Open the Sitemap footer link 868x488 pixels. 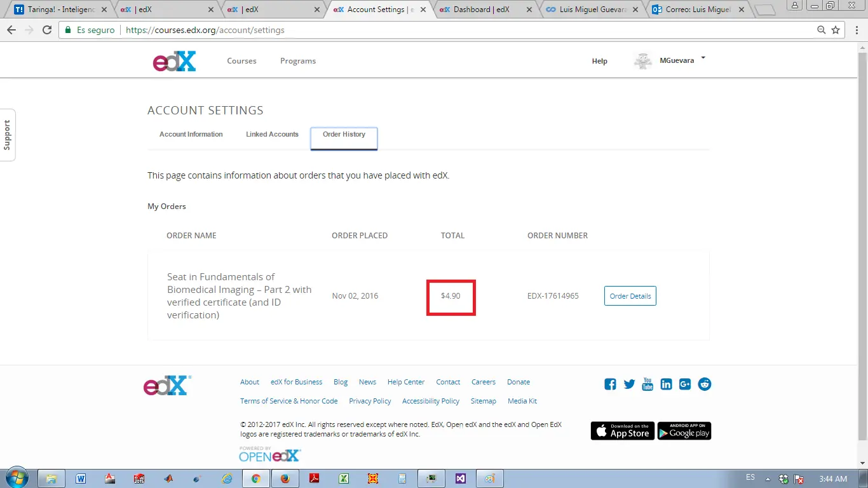click(x=484, y=401)
